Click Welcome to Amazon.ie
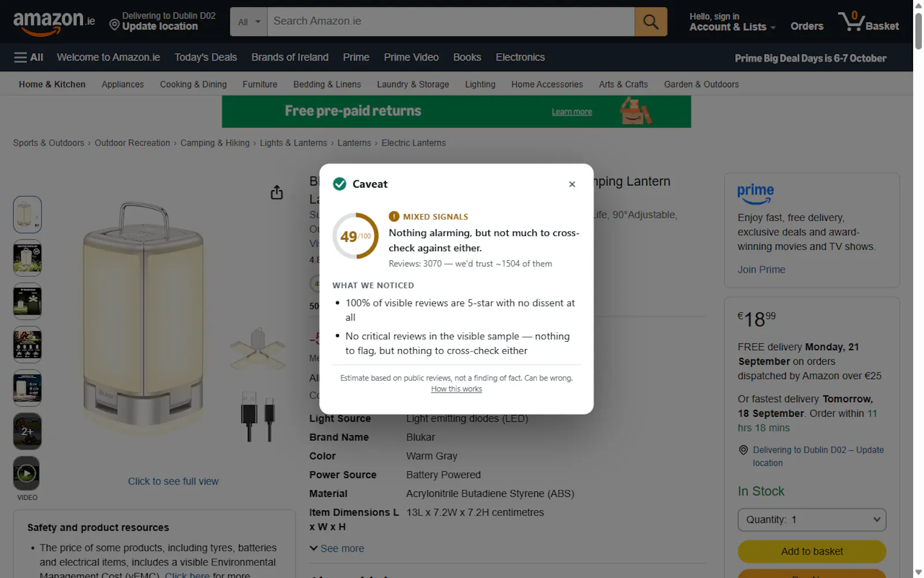 pos(109,57)
